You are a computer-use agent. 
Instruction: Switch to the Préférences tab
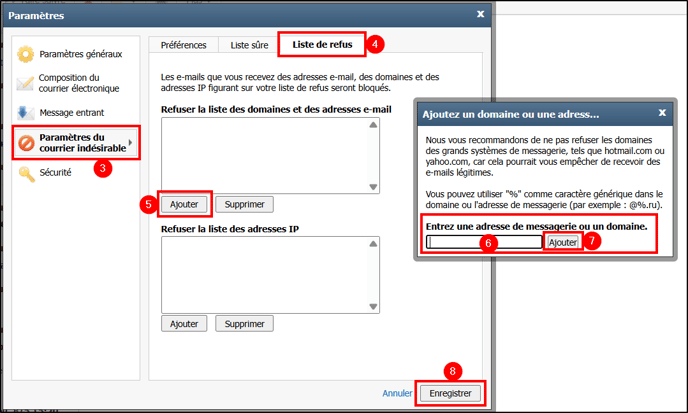tap(183, 45)
